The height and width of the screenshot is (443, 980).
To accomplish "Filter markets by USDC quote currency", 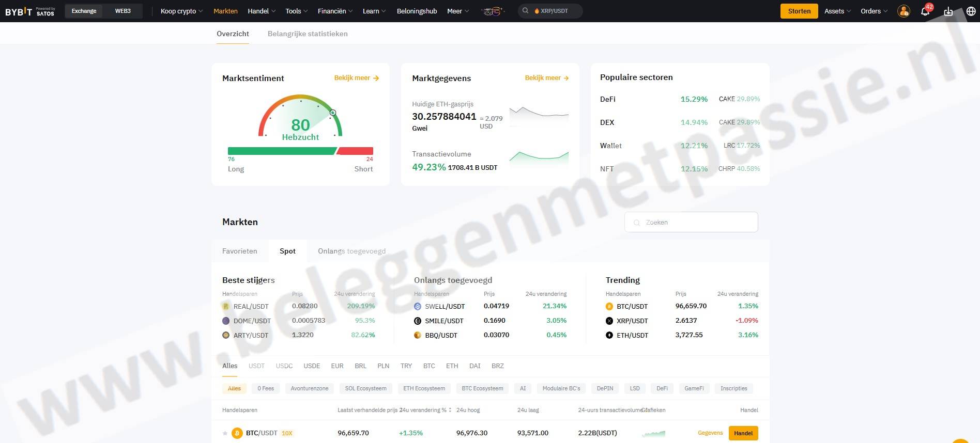I will (x=284, y=366).
